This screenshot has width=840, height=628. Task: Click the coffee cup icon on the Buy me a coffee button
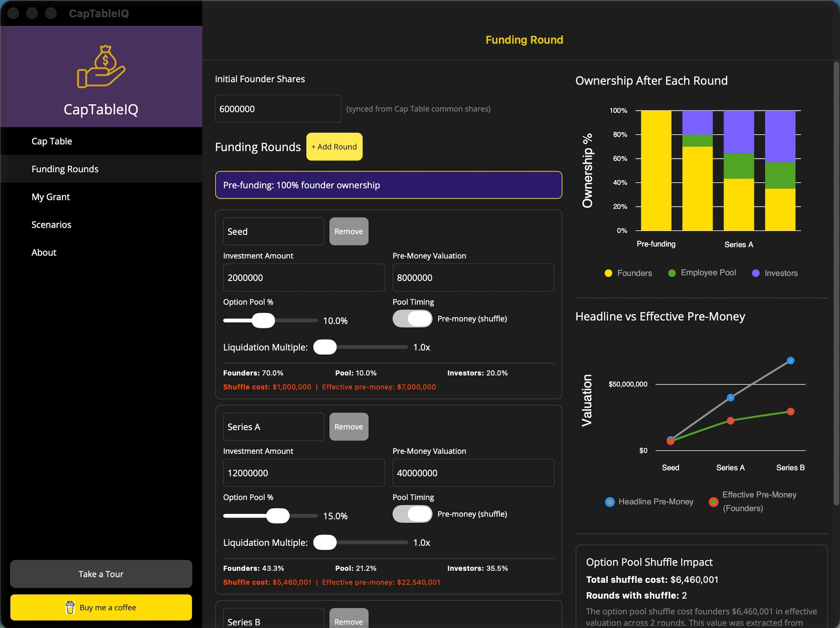coord(70,607)
